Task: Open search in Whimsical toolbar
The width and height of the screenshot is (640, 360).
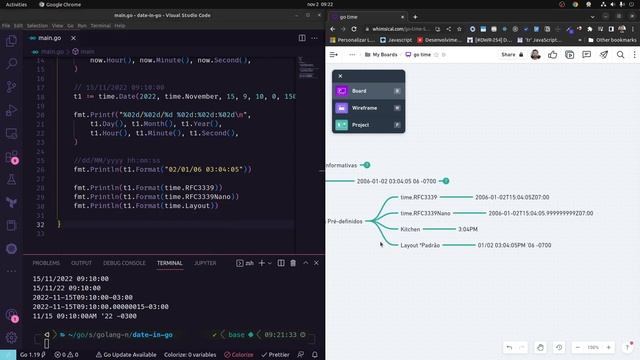Action: [x=620, y=55]
